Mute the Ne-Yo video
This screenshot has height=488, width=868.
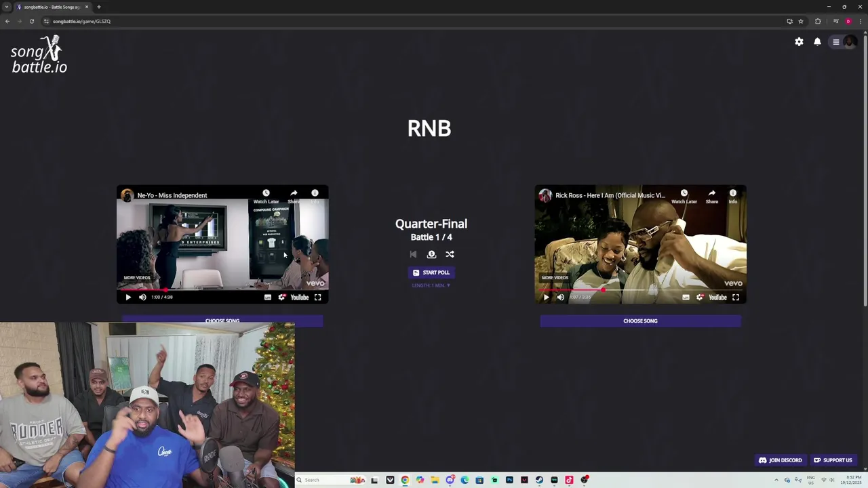pyautogui.click(x=142, y=297)
